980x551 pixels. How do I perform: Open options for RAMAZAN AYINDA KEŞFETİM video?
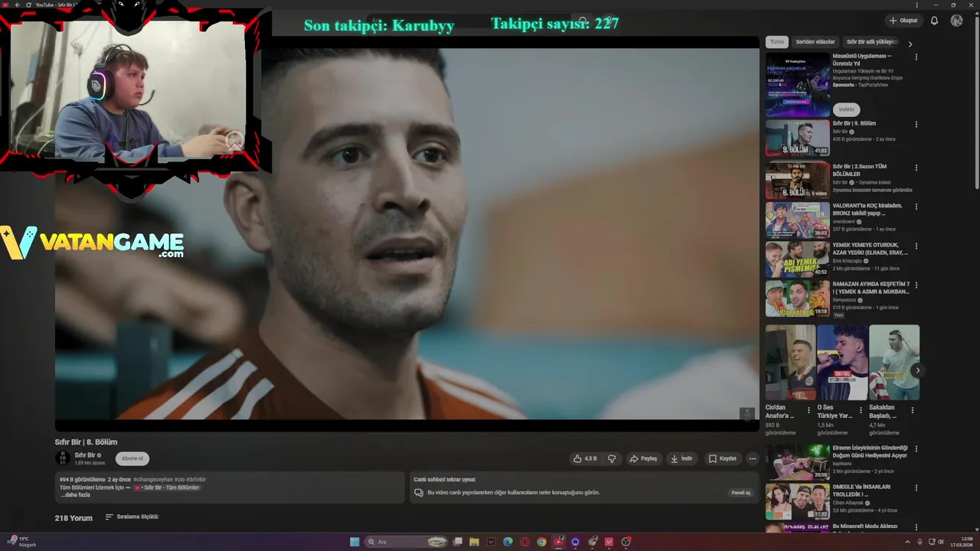(x=916, y=285)
